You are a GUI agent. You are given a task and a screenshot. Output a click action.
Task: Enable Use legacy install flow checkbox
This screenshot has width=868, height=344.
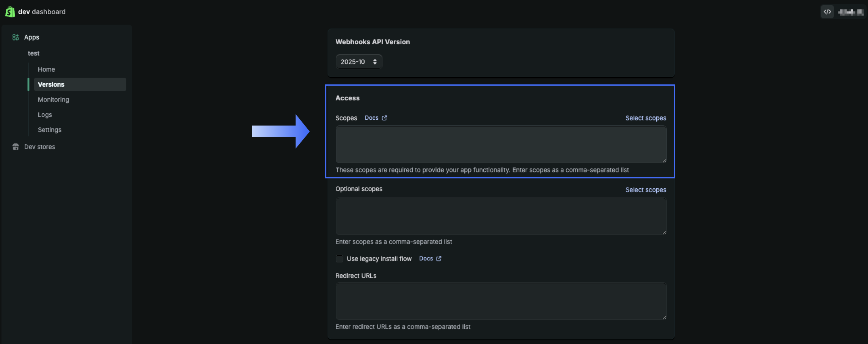tap(340, 259)
